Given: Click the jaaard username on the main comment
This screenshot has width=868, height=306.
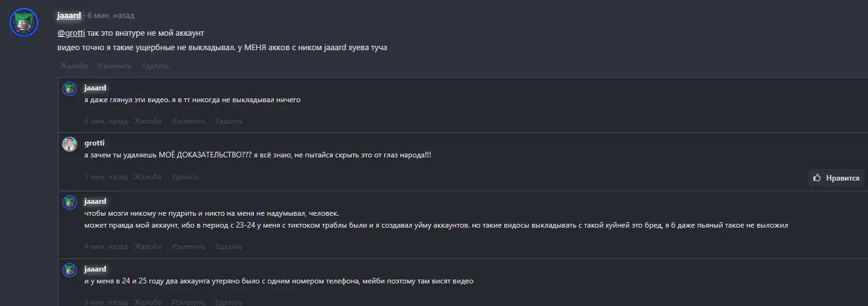Looking at the screenshot, I should click(x=69, y=16).
